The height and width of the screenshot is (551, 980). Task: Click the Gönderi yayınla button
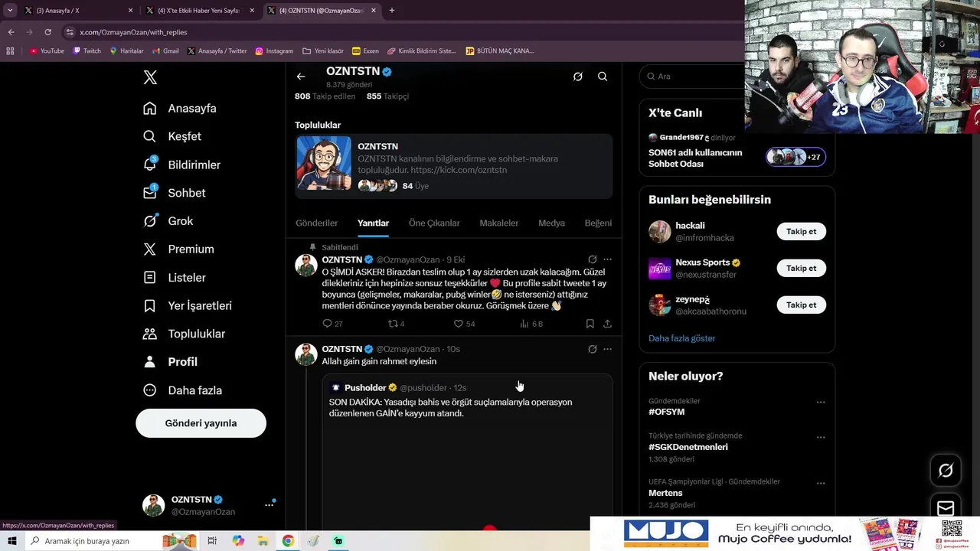click(x=201, y=423)
